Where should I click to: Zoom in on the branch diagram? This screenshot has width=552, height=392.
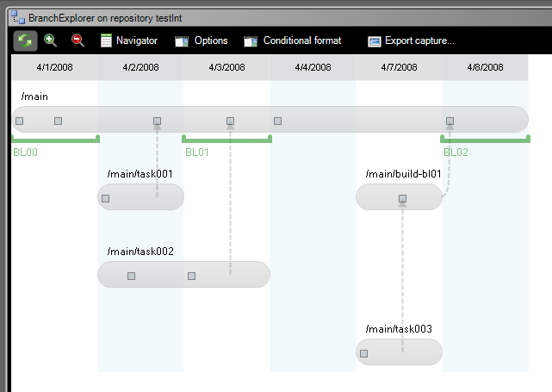50,40
